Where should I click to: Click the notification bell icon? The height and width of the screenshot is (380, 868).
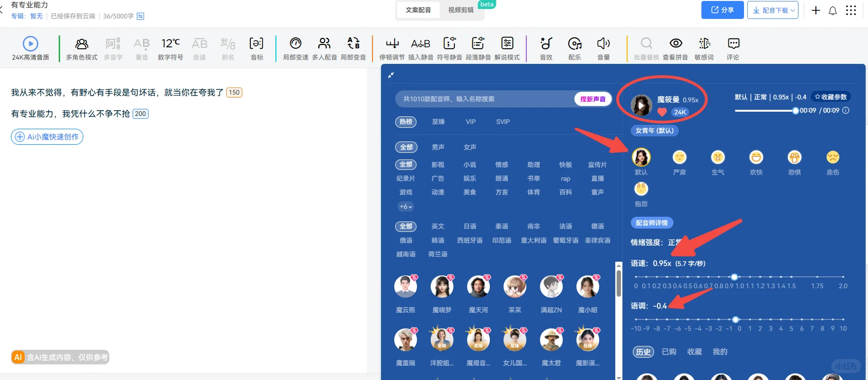833,10
